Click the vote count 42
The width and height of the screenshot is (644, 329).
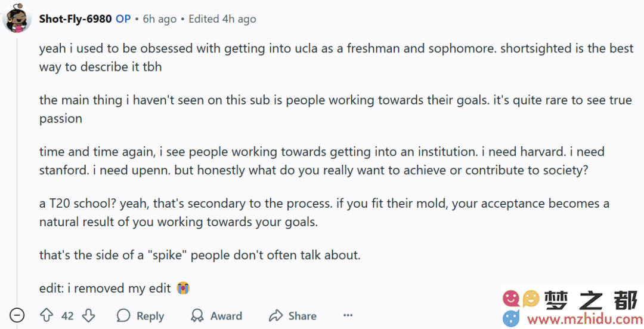coord(67,316)
